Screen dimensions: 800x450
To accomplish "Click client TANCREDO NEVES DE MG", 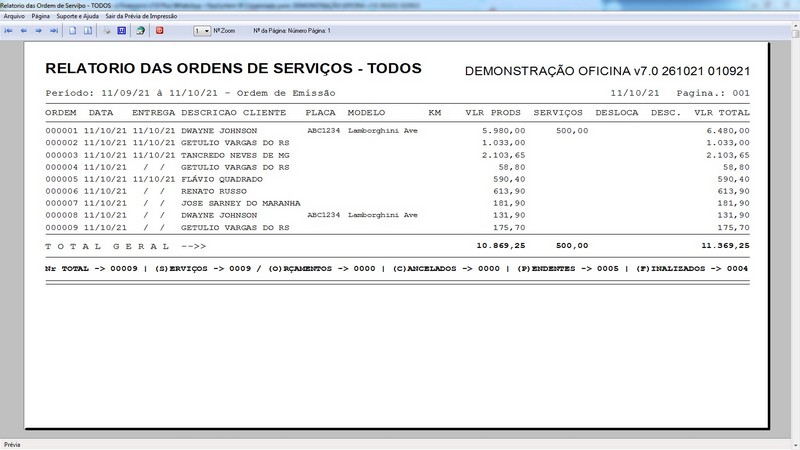I will point(235,155).
